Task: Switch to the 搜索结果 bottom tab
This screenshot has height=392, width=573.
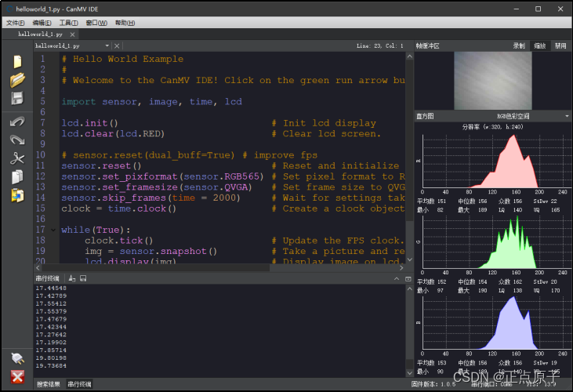Action: click(49, 384)
